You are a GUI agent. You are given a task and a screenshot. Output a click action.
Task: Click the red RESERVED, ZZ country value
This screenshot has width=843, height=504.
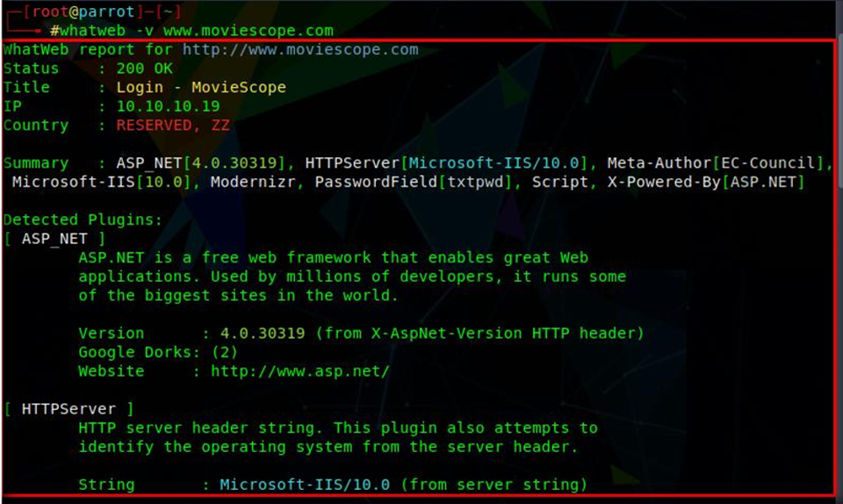tap(172, 126)
